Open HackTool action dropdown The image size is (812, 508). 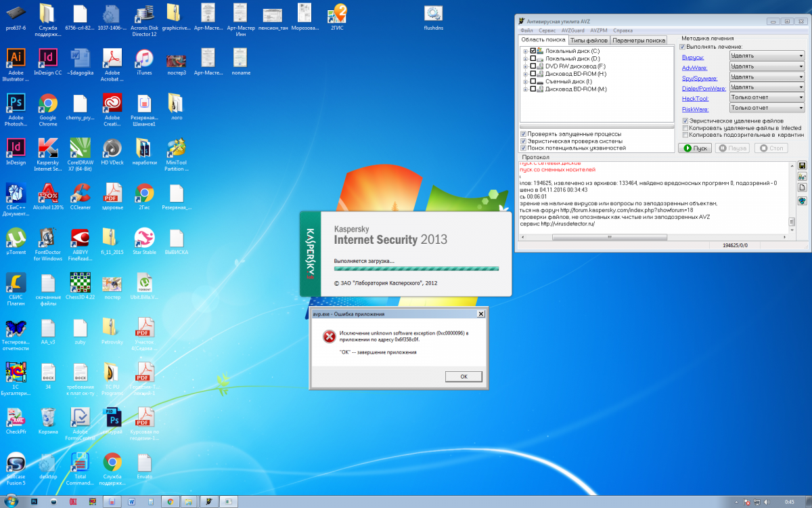click(767, 98)
